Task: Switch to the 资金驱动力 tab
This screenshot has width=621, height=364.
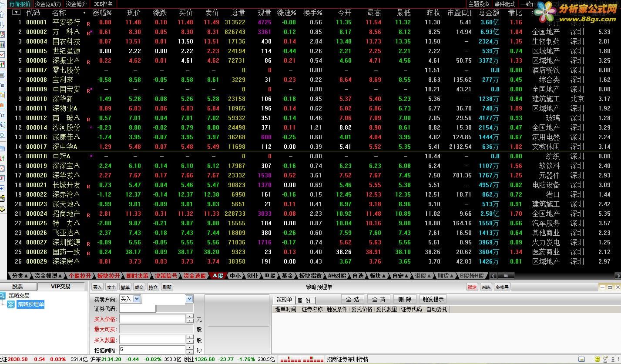Action: [x=48, y=4]
